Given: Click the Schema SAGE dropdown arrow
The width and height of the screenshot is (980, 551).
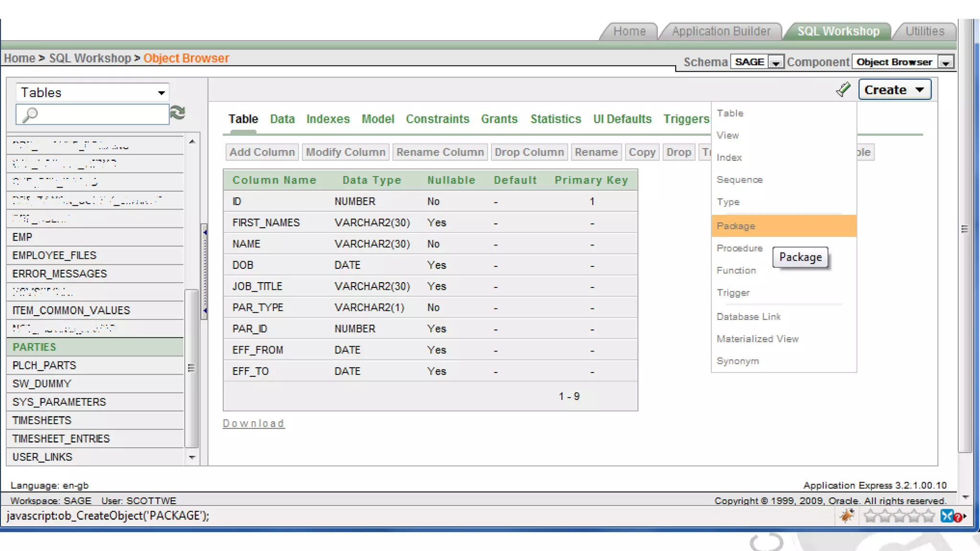Looking at the screenshot, I should coord(776,62).
